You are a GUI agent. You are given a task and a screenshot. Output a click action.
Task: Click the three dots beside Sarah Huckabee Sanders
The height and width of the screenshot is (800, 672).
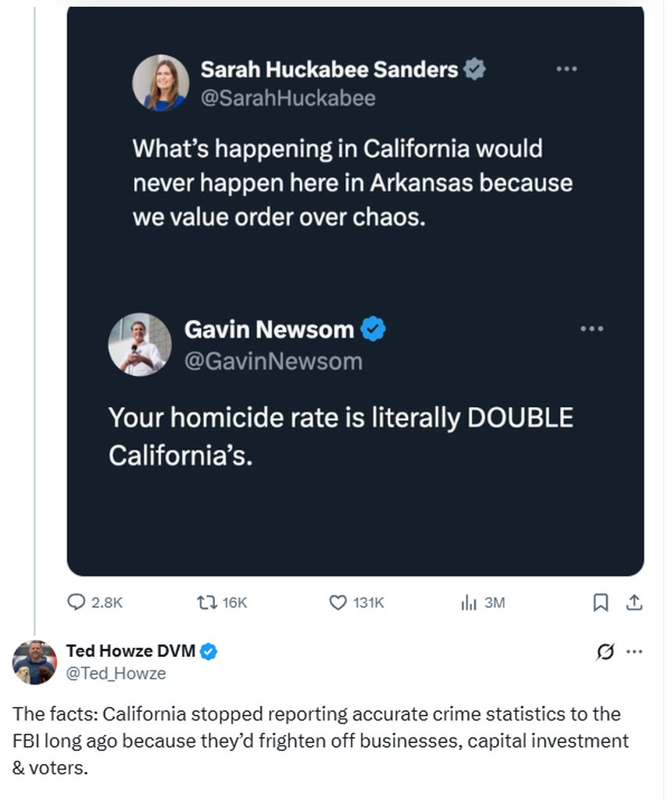coord(566,70)
